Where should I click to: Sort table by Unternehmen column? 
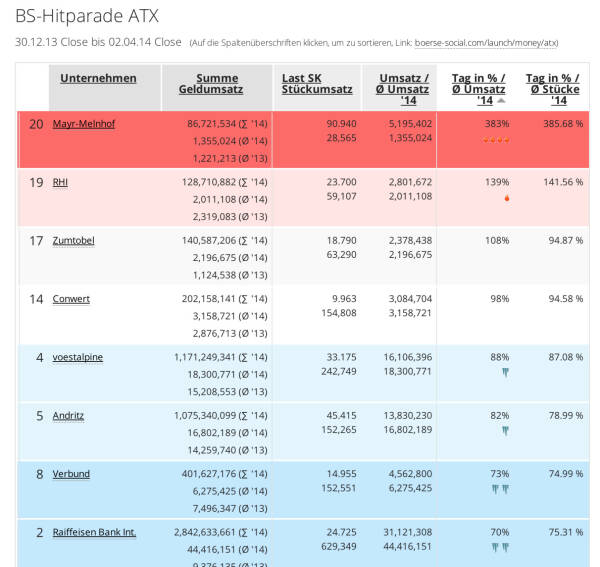[98, 79]
